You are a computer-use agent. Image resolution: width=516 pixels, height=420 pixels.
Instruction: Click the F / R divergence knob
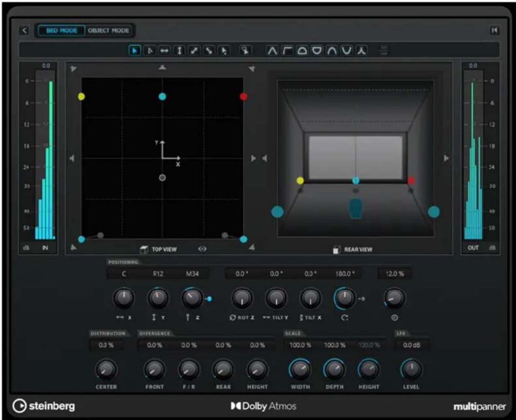point(189,369)
